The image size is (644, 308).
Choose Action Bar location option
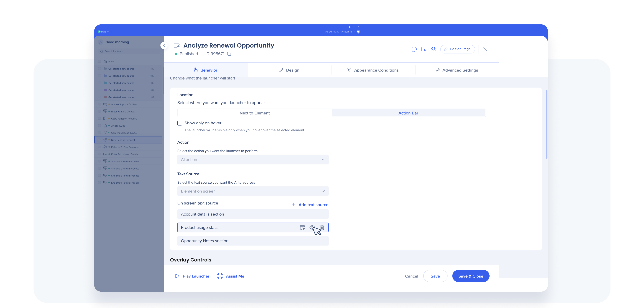408,113
